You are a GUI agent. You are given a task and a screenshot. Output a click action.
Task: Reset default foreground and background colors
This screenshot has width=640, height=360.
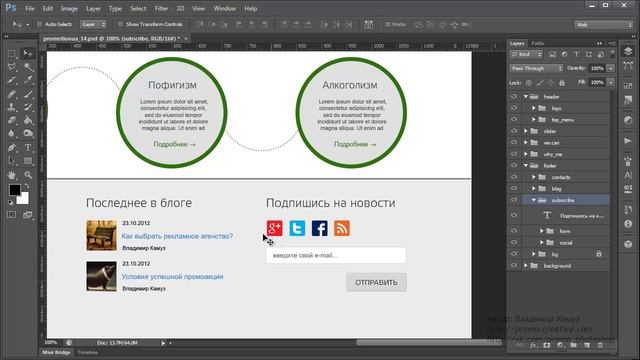pyautogui.click(x=11, y=202)
